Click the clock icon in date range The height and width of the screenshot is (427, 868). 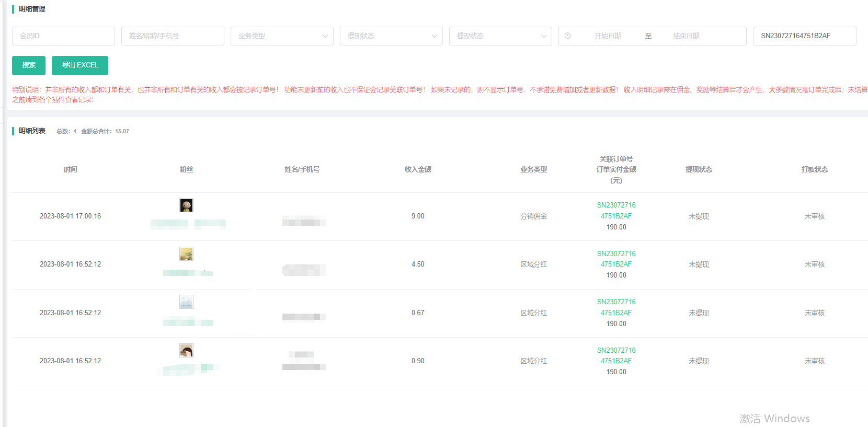click(x=567, y=36)
